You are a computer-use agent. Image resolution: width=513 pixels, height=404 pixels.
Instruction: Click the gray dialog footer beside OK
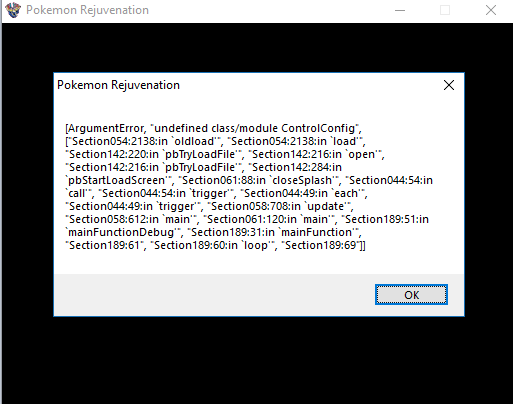point(213,295)
